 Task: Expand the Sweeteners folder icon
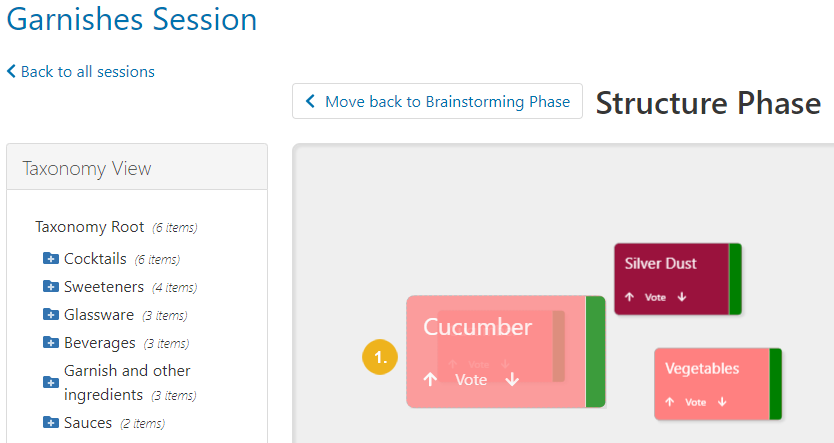[x=51, y=287]
